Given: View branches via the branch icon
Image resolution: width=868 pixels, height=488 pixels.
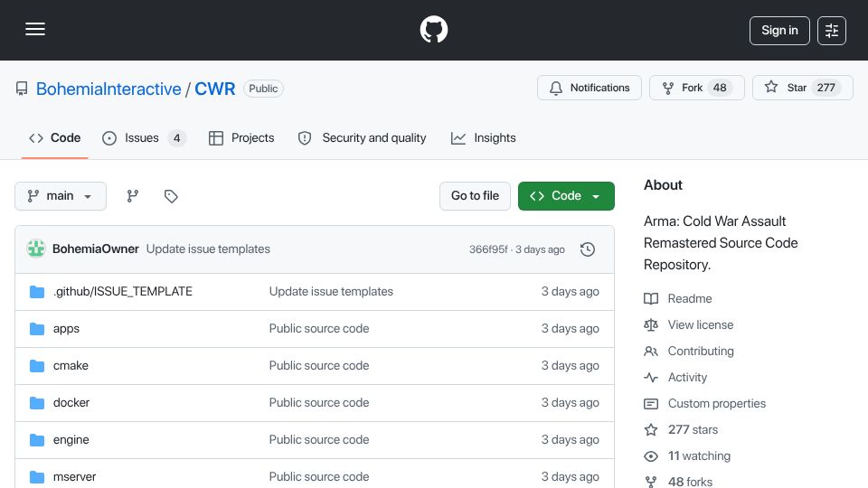Looking at the screenshot, I should click(x=132, y=196).
